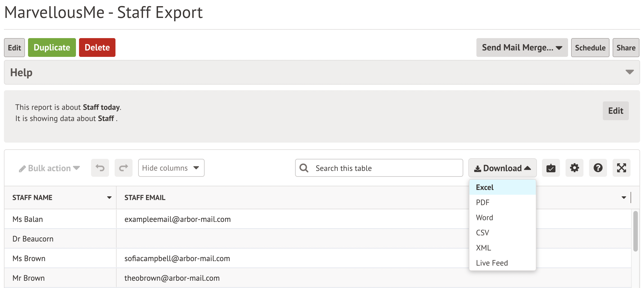Select PDF from the download list
The image size is (644, 288).
tap(482, 202)
